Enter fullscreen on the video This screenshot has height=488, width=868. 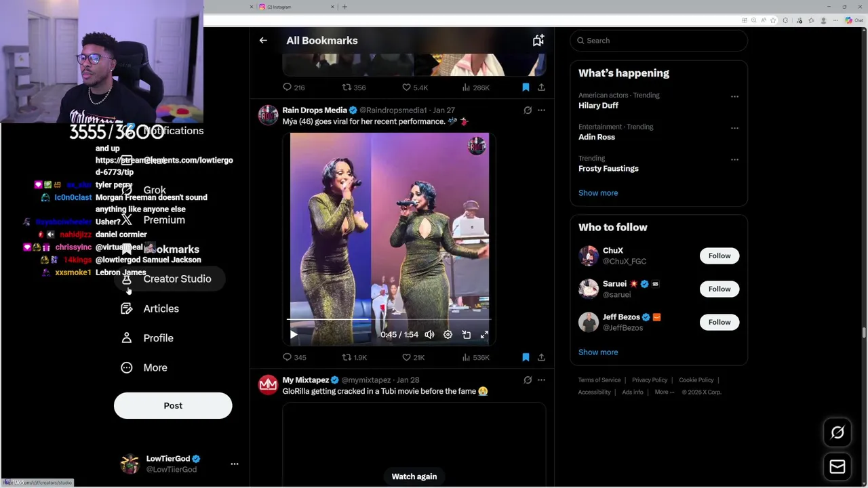point(484,335)
